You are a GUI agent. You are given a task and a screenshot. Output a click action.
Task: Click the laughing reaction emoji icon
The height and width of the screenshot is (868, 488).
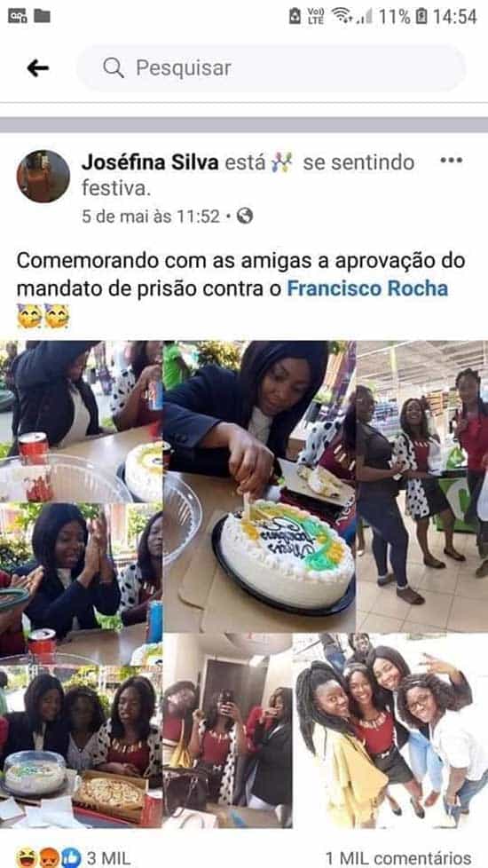[26, 858]
